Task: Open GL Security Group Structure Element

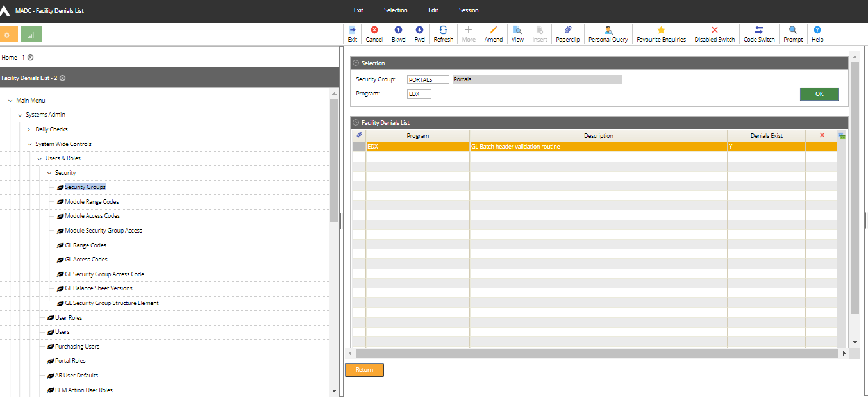Action: coord(112,303)
